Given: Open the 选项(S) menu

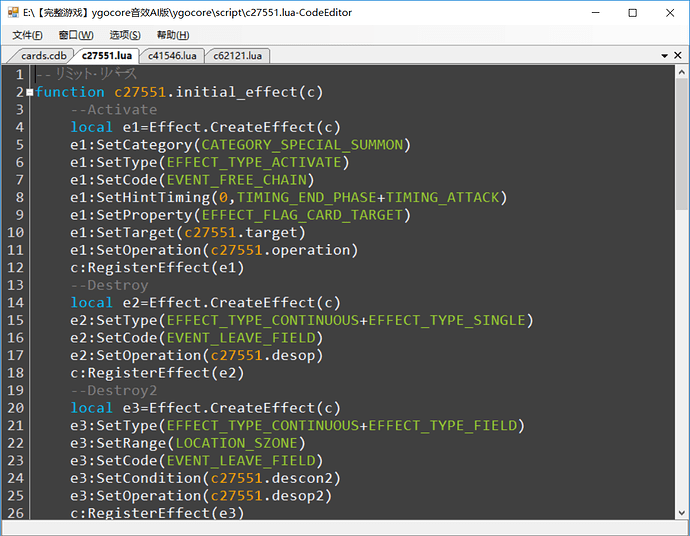Looking at the screenshot, I should [125, 35].
